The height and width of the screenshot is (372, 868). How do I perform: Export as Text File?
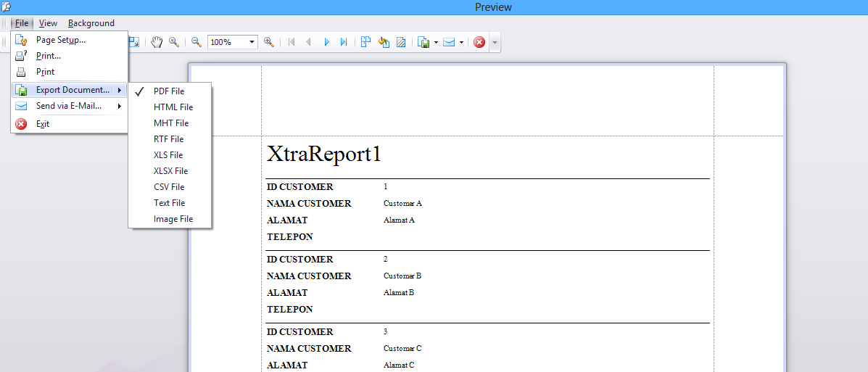click(170, 203)
